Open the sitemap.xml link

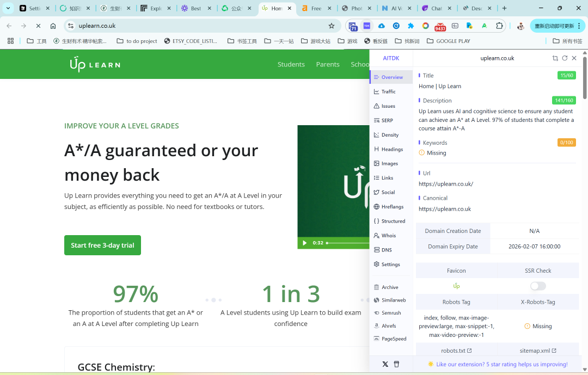538,351
